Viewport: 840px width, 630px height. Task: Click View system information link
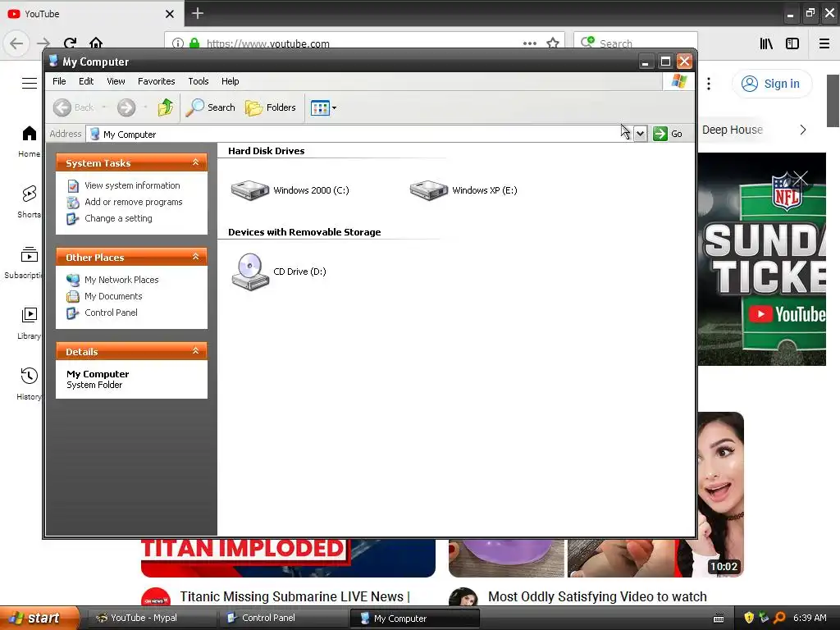coord(132,185)
